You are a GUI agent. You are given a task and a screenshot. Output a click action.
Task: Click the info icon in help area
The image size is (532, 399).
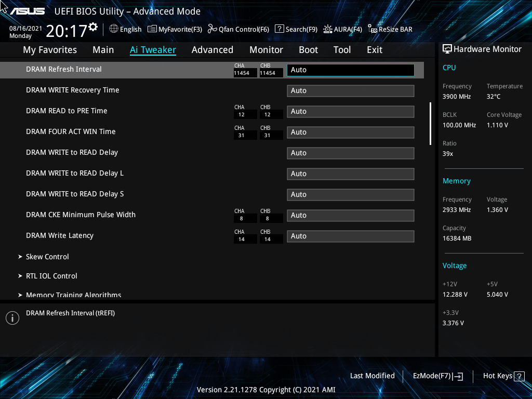12,318
